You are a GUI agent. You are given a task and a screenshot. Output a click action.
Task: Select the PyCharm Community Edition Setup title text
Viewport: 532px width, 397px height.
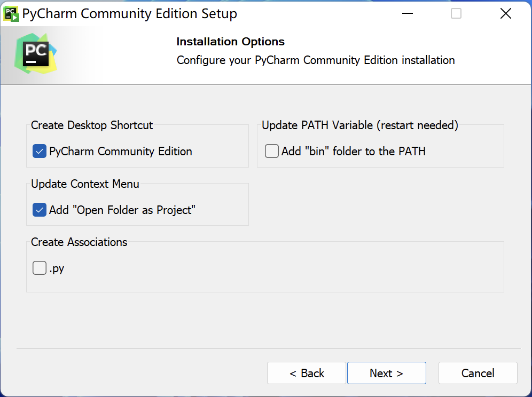pos(130,13)
